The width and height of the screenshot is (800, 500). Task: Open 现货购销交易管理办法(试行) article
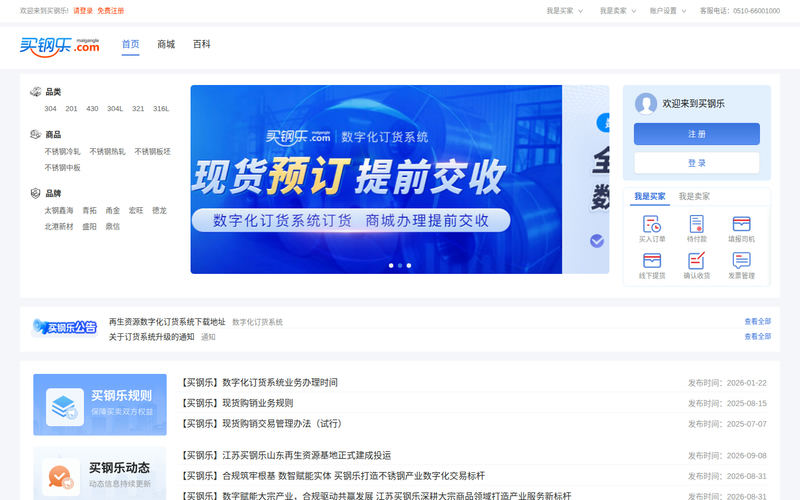(262, 423)
